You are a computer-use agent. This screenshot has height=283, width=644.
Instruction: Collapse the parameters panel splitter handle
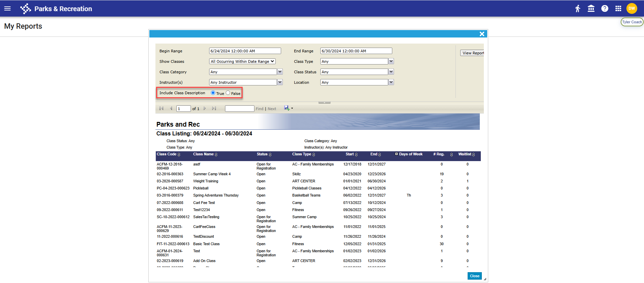click(x=324, y=102)
